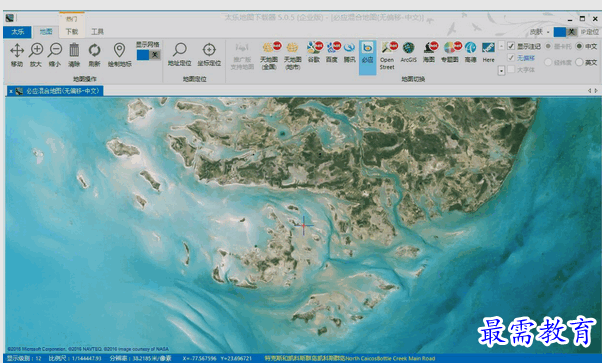602x363 pixels.
Task: Uncheck the 显示注记 labels checkbox
Action: [511, 46]
